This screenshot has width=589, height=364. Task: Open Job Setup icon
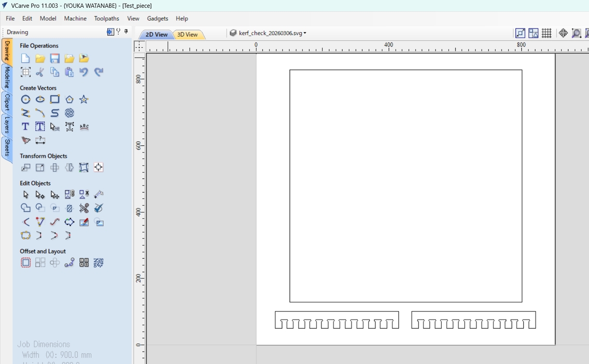[25, 72]
